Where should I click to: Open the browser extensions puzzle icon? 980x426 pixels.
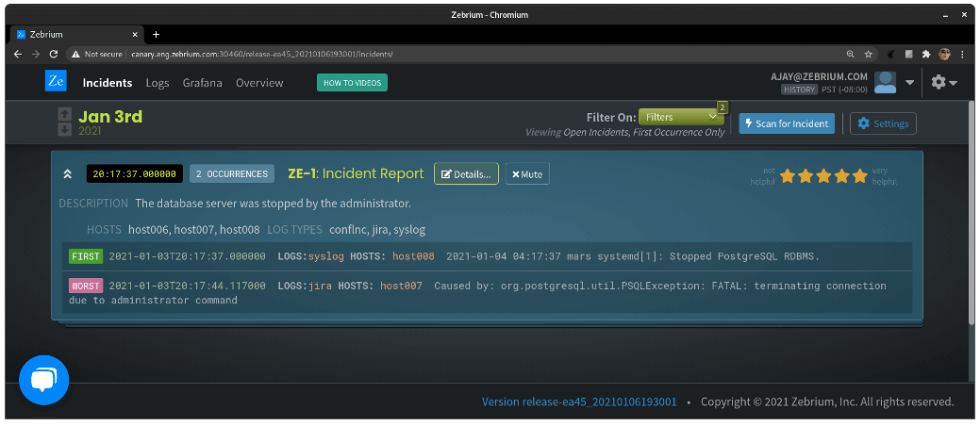point(926,55)
